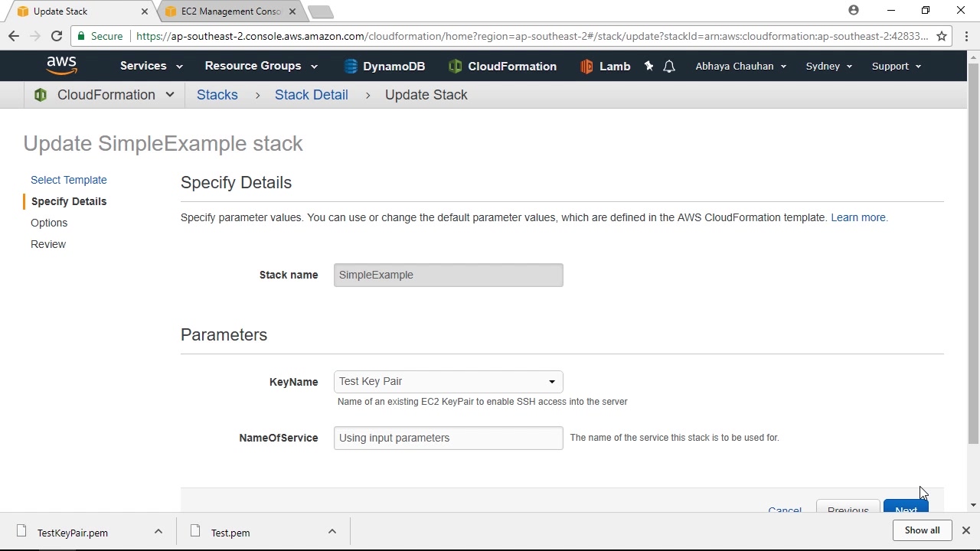This screenshot has width=980, height=551.
Task: Click the AWS logo home icon
Action: coord(61,66)
